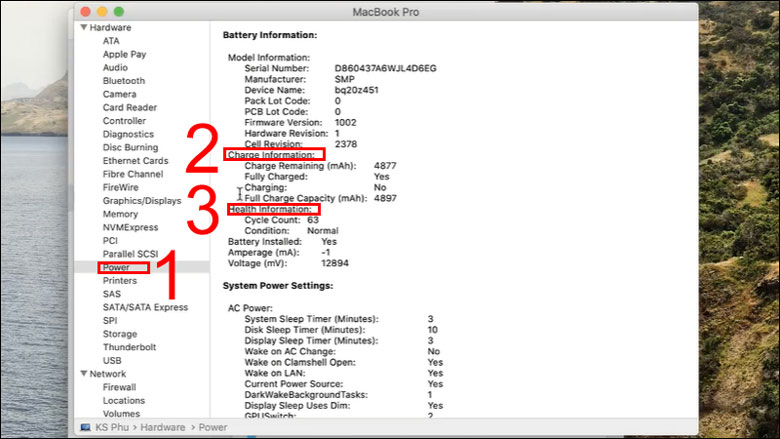
Task: Open Bluetooth hardware details
Action: [x=123, y=81]
